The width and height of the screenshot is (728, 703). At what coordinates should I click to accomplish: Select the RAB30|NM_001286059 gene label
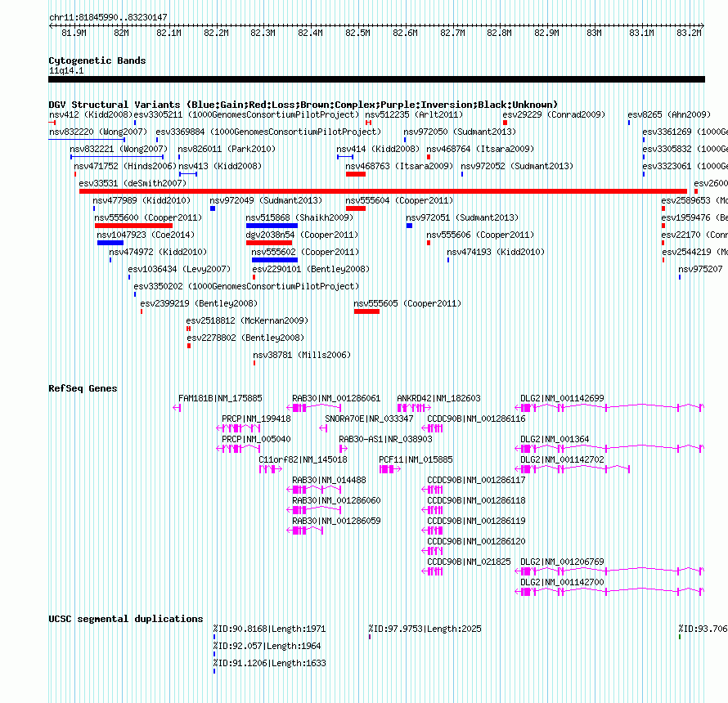[x=336, y=521]
